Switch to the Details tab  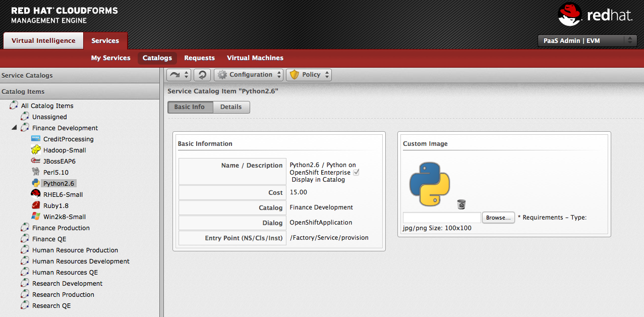point(231,107)
